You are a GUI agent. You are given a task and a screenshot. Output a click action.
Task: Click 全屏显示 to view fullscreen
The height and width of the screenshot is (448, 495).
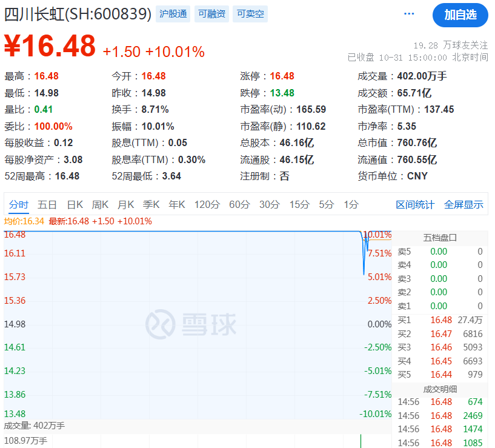coord(463,204)
